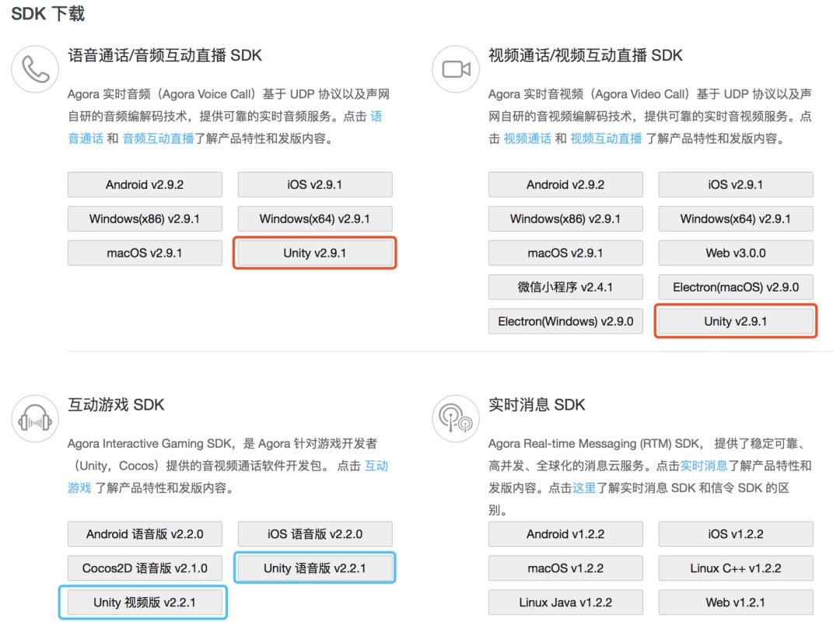Image resolution: width=840 pixels, height=622 pixels.
Task: Download Web v1.2.1 real-time messaging SDK
Action: 736,603
